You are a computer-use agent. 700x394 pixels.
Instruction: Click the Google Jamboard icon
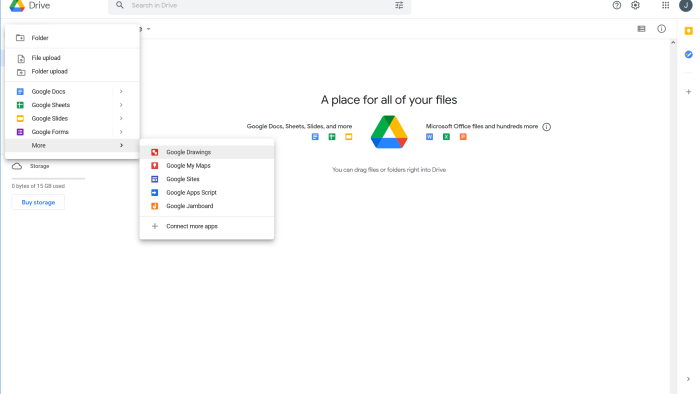click(x=154, y=206)
